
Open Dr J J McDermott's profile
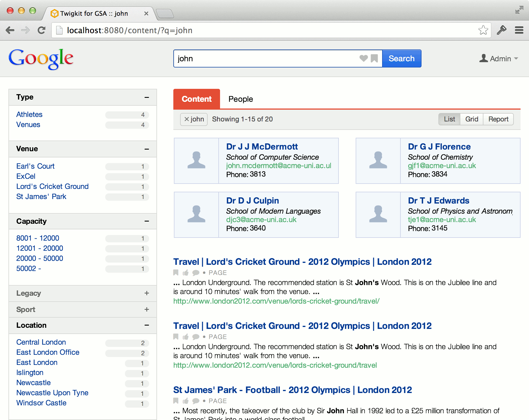pos(262,146)
